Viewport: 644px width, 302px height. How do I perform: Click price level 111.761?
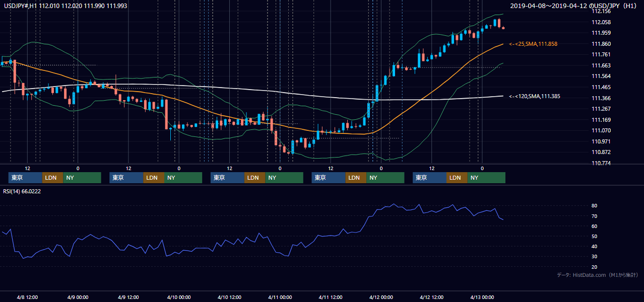(x=601, y=54)
